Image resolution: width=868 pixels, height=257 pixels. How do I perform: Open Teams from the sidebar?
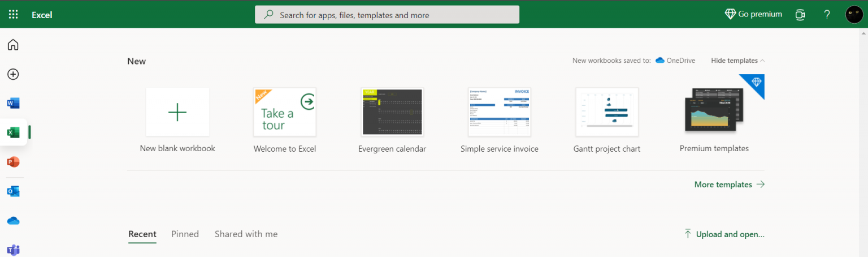13,250
